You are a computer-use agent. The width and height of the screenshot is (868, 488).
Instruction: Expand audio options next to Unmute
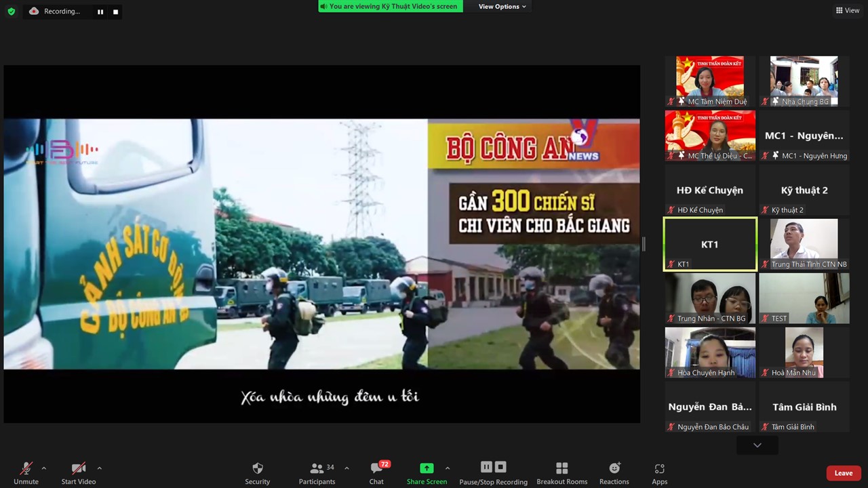coord(44,468)
